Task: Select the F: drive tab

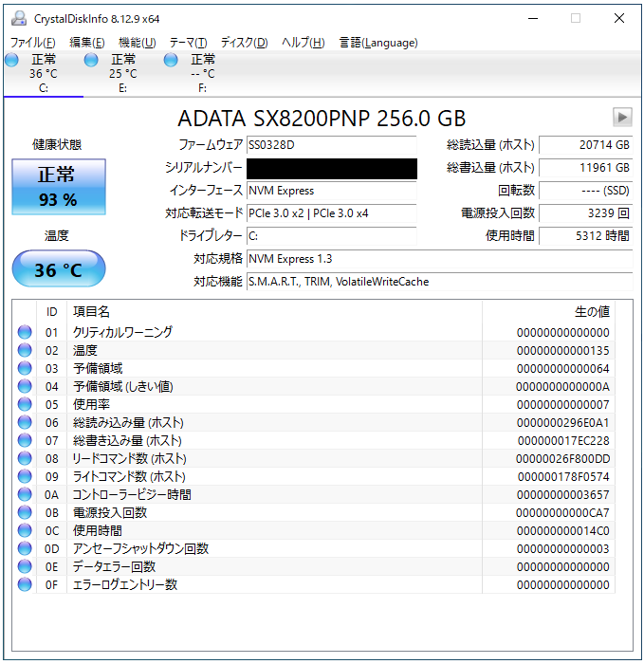Action: (x=202, y=74)
